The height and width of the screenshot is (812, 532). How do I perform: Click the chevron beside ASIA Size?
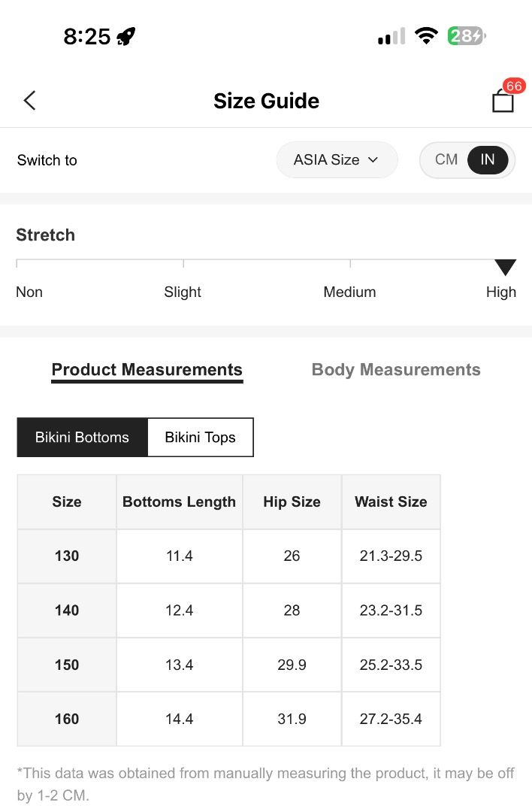pos(373,160)
